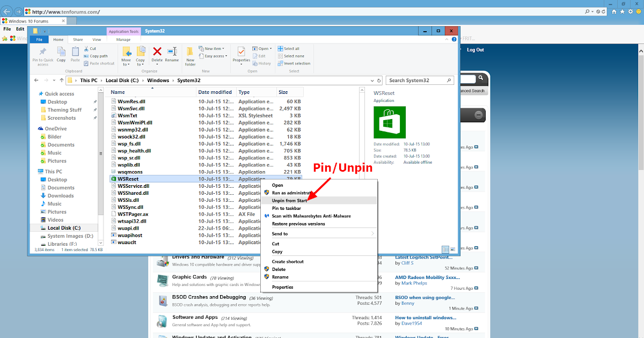Click History in the Open group
The height and width of the screenshot is (338, 644).
click(262, 63)
